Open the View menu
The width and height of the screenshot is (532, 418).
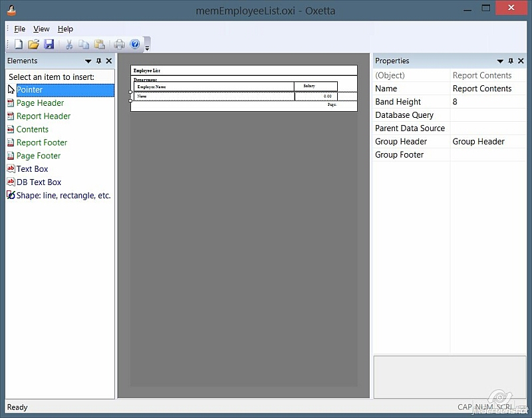pos(41,29)
